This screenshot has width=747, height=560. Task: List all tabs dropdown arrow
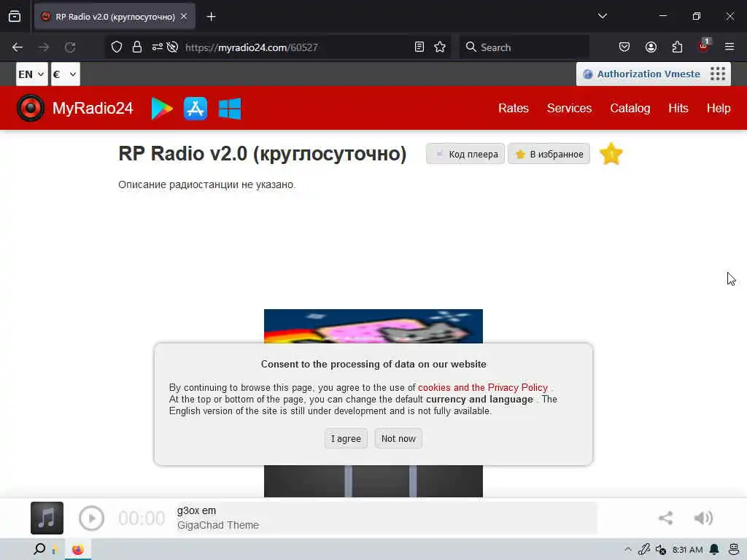coord(602,16)
